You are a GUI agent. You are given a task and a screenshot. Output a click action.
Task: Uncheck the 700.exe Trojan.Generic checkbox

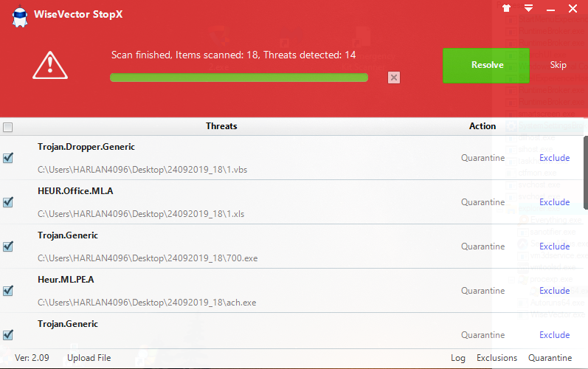8,246
